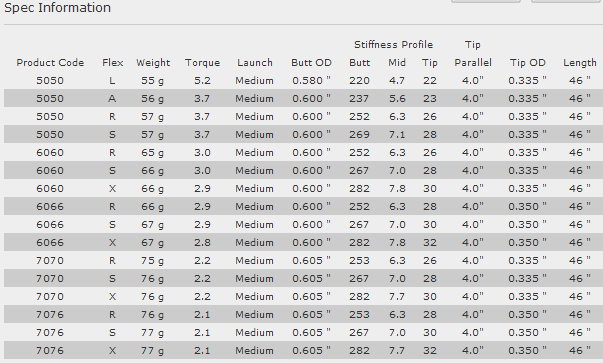Click the butt stiffness value "237"
The image size is (603, 363).
359,99
